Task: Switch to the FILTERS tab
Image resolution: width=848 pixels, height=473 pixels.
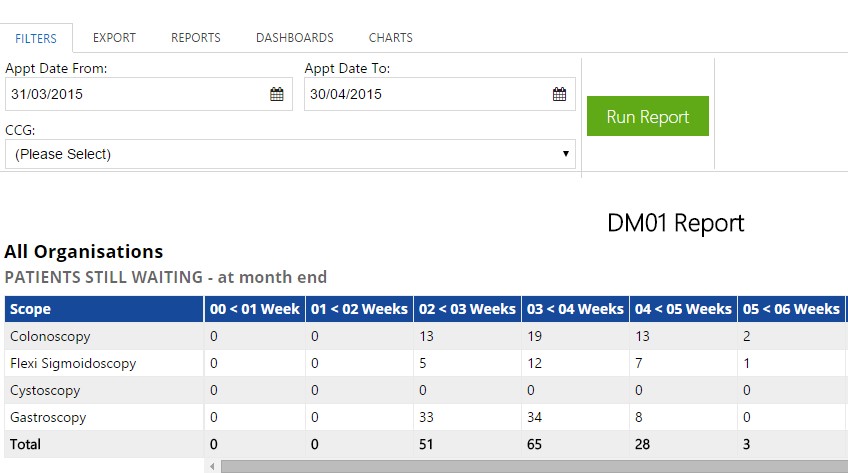Action: [x=36, y=38]
